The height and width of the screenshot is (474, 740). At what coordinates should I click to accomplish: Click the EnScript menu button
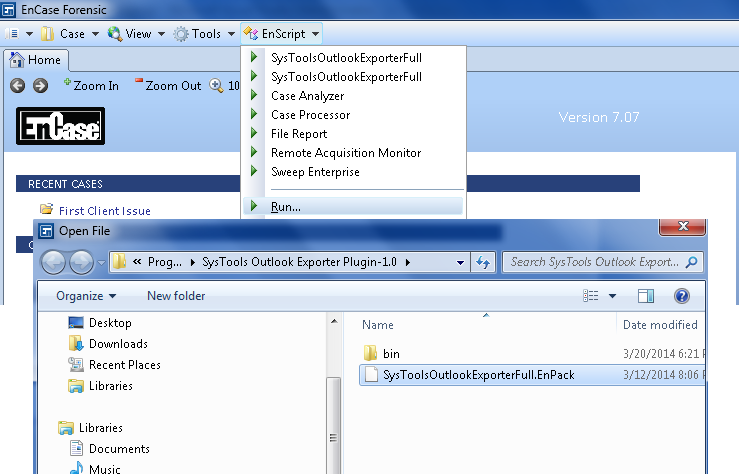[x=281, y=34]
